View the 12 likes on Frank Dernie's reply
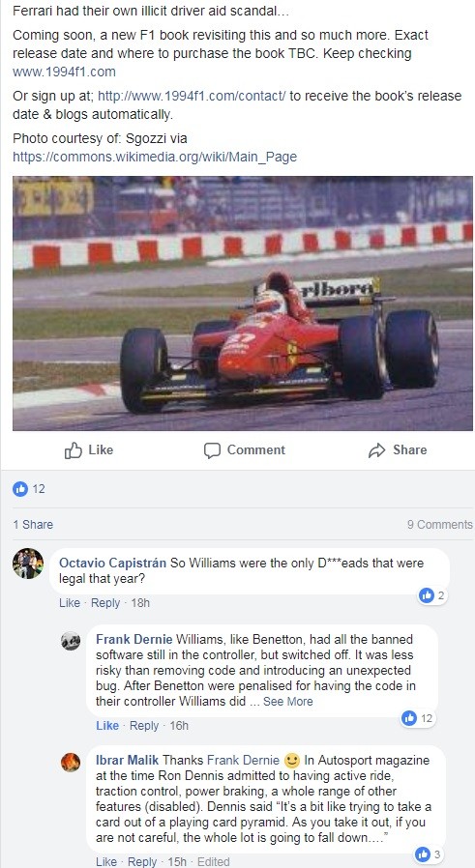This screenshot has height=868, width=475. click(418, 718)
